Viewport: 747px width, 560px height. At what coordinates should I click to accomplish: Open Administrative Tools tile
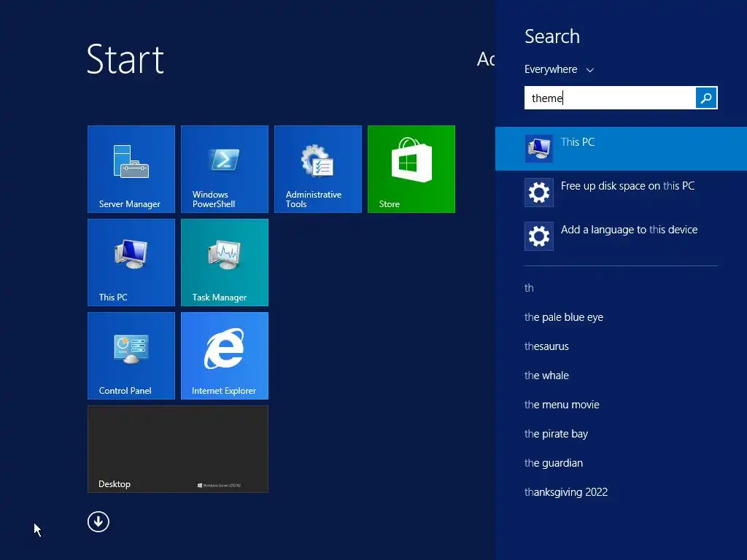click(x=318, y=169)
